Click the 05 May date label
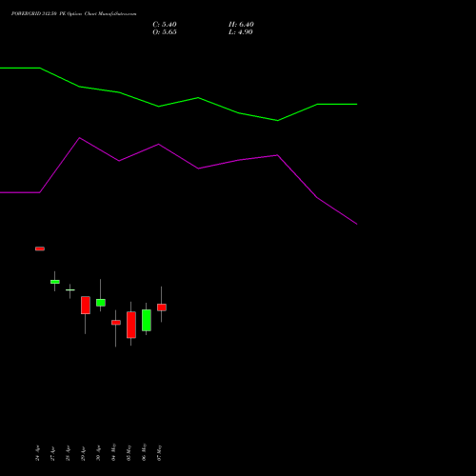Image resolution: width=476 pixels, height=476 pixels. click(129, 452)
